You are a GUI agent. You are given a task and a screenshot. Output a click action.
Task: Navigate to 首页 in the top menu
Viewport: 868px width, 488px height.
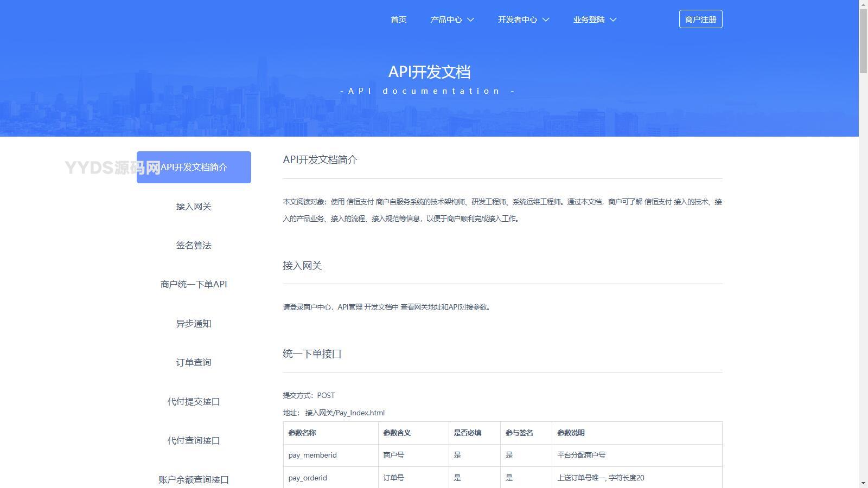click(x=398, y=19)
